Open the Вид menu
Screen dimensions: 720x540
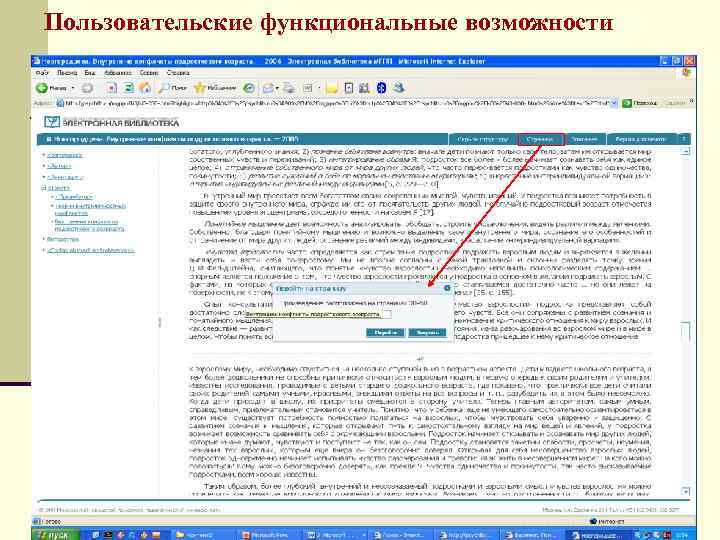coord(90,73)
